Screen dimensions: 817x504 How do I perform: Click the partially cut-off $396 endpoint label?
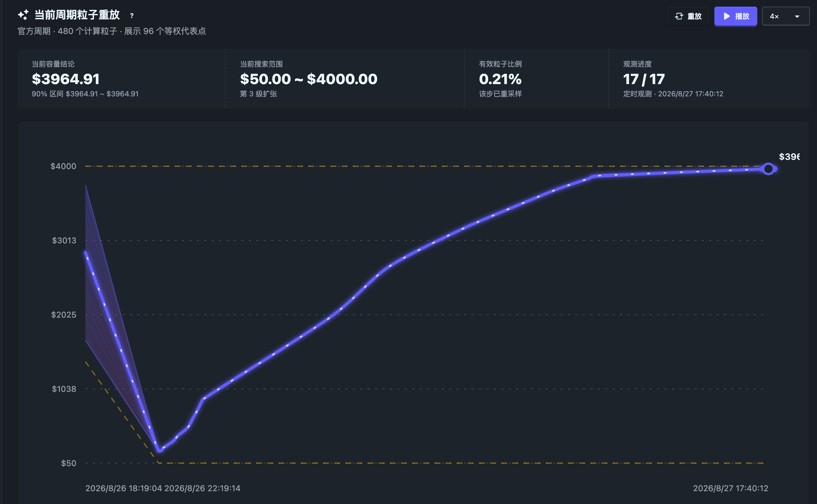pyautogui.click(x=789, y=157)
